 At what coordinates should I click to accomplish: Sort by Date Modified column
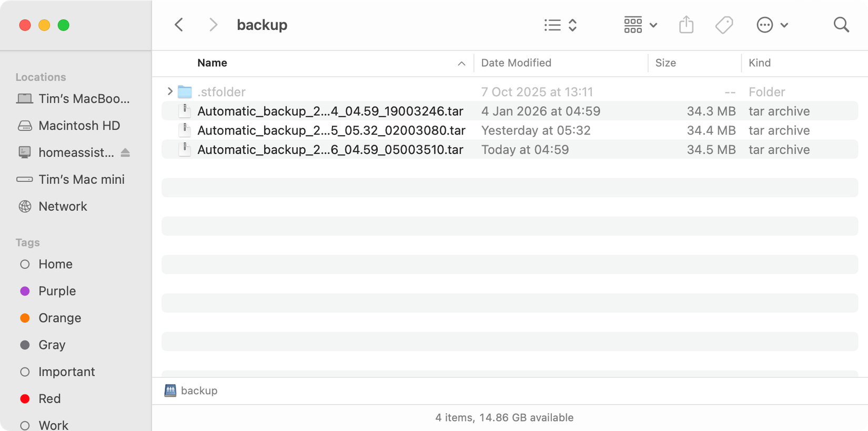click(516, 63)
